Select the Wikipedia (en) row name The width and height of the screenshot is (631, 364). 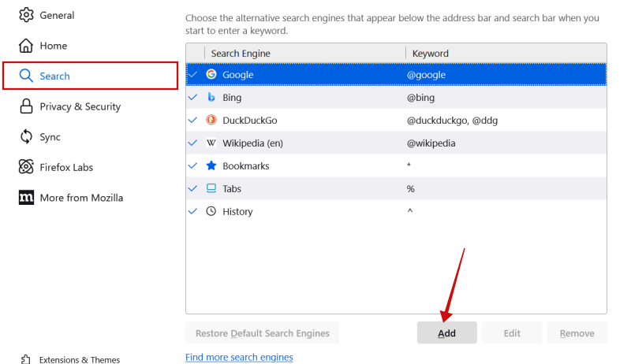point(252,143)
